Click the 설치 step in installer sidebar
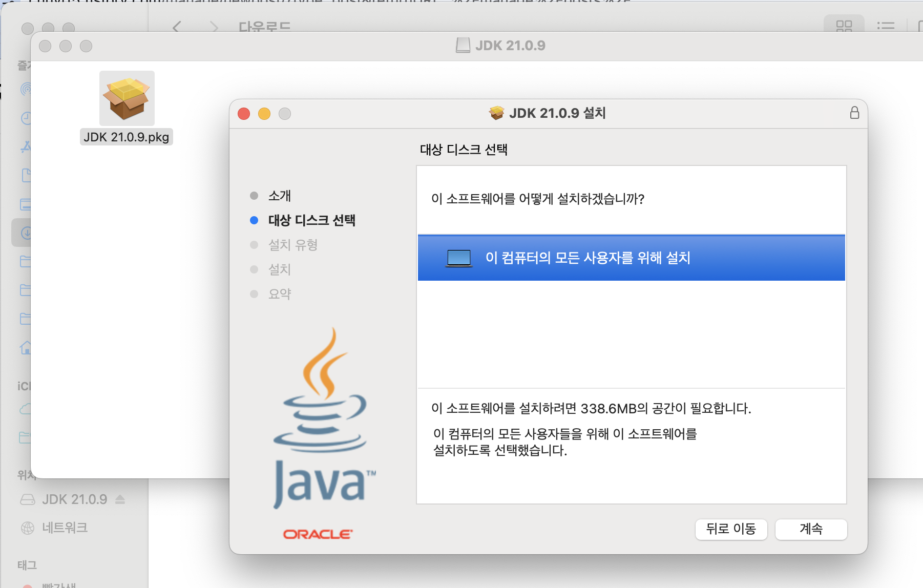 pos(279,269)
